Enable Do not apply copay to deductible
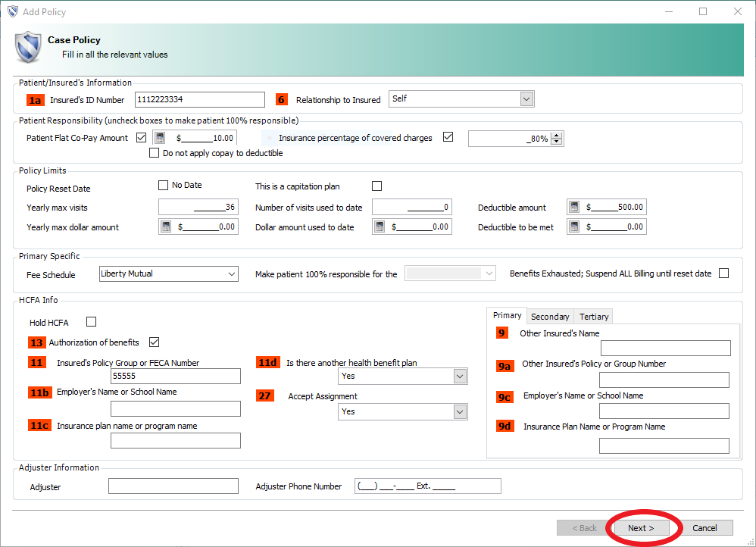This screenshot has width=756, height=547. 155,153
